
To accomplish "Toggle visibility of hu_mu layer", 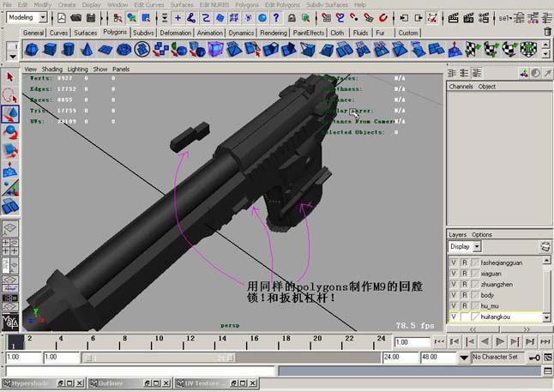I will (454, 305).
